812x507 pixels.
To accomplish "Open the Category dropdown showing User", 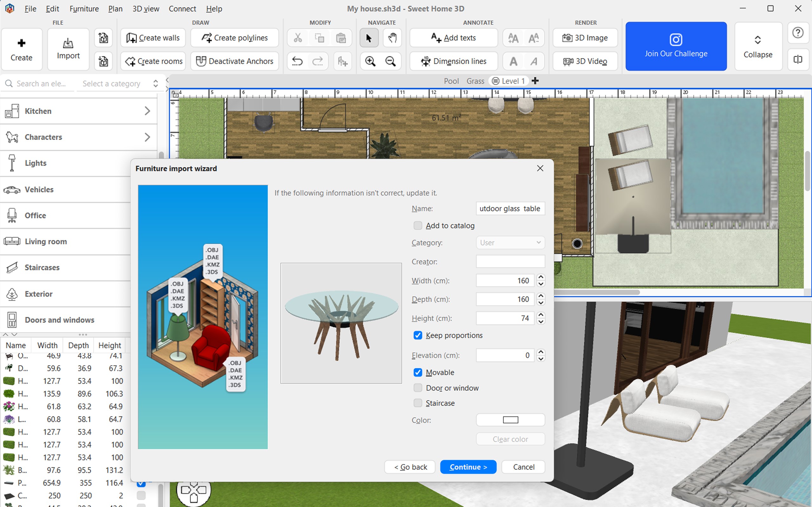I will pos(510,242).
